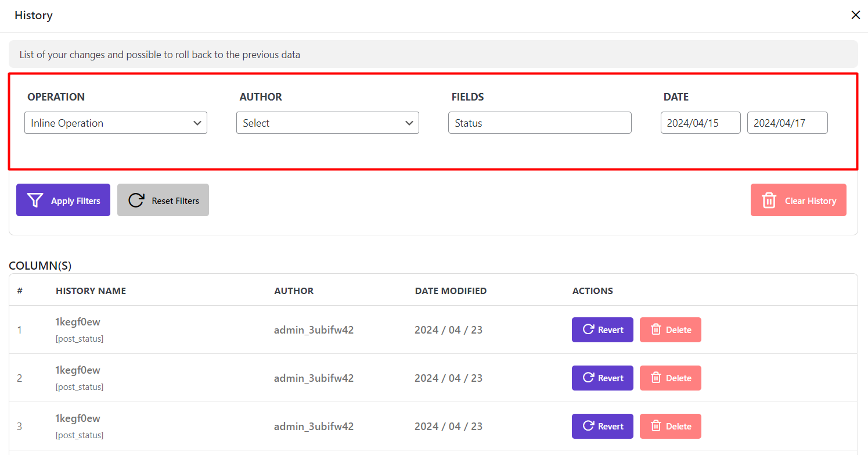Click author admin_3ubifw42 in row 2
This screenshot has width=868, height=462.
point(314,378)
